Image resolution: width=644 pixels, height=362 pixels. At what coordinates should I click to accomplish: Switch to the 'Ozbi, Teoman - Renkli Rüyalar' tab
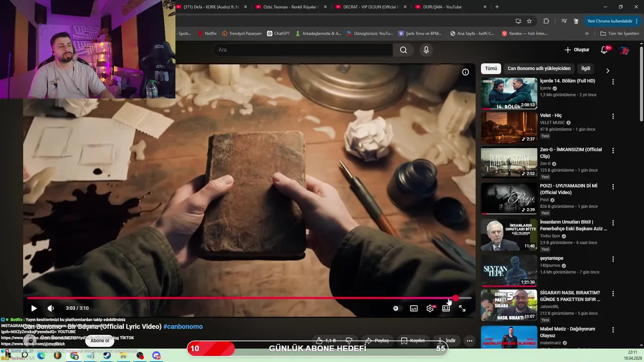pyautogui.click(x=291, y=7)
